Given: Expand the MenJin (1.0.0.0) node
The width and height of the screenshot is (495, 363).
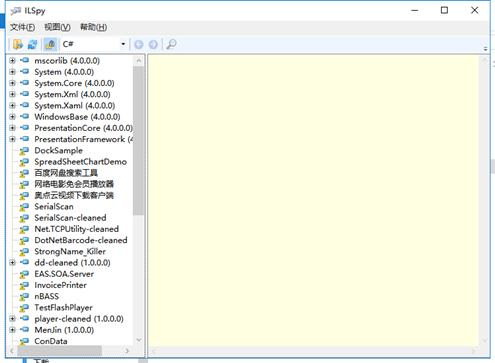Looking at the screenshot, I should [12, 330].
